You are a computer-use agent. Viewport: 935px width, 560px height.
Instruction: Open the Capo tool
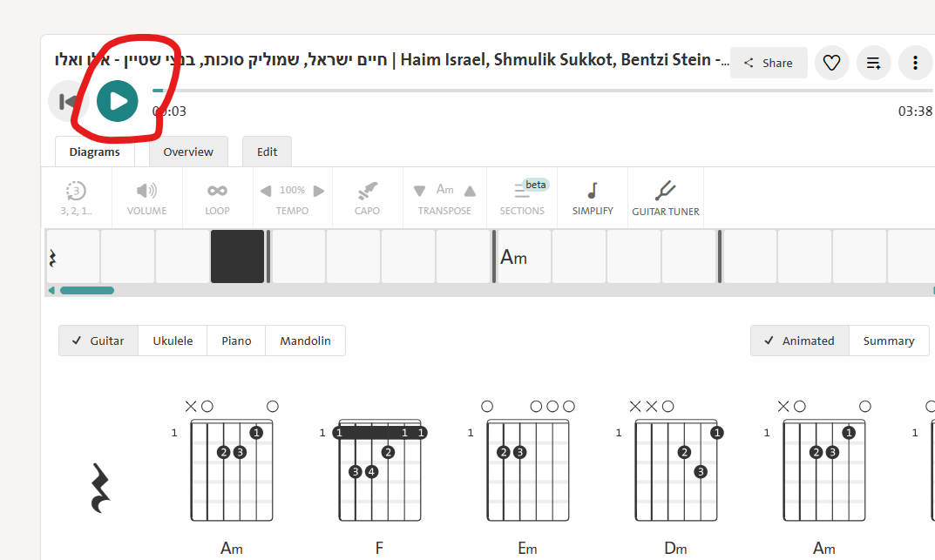coord(367,198)
